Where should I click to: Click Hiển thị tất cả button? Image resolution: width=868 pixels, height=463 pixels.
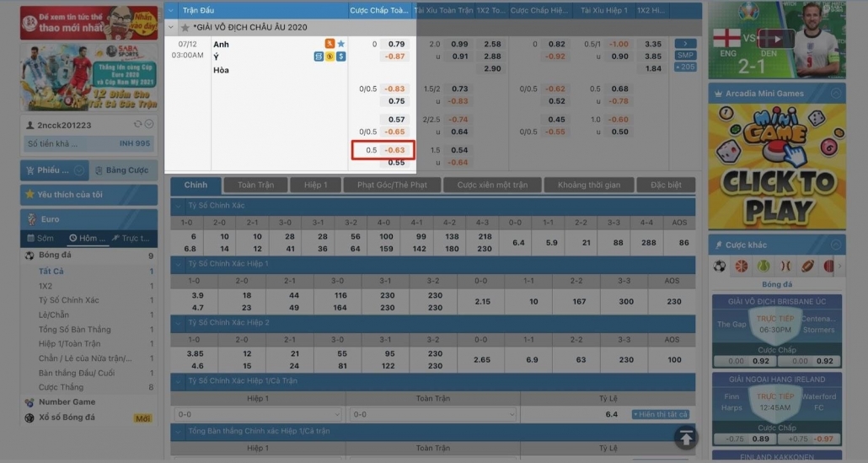[661, 415]
